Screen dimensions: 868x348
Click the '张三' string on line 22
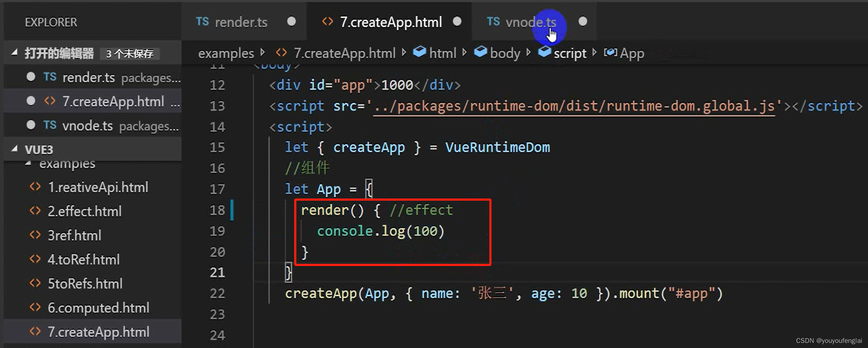click(492, 293)
